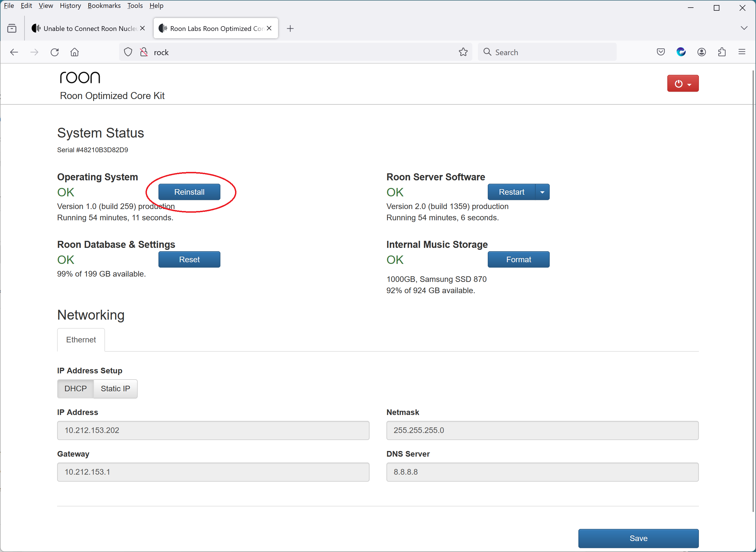This screenshot has height=552, width=756.
Task: Open the tab list chevron
Action: point(744,28)
